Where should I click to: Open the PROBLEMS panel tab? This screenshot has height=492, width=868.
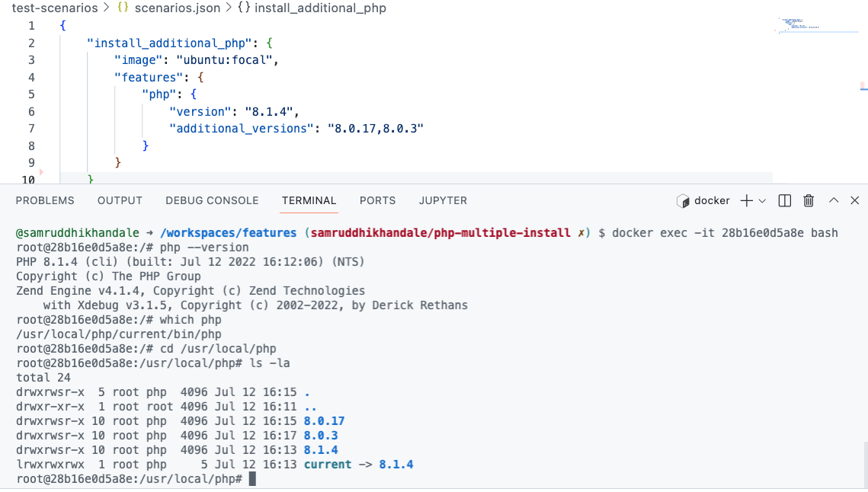(45, 201)
